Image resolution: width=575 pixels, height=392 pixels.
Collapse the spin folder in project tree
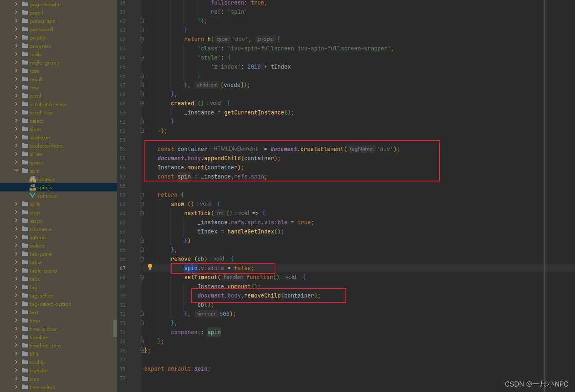(17, 171)
